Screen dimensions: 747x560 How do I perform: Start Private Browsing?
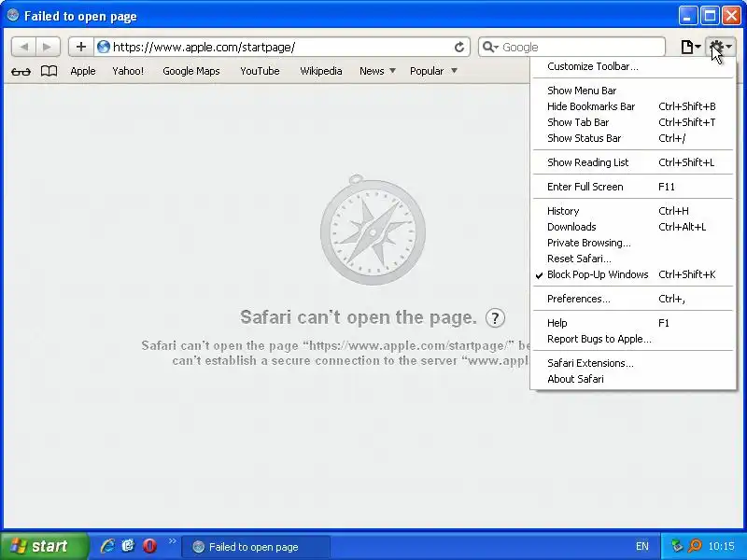(x=633, y=243)
